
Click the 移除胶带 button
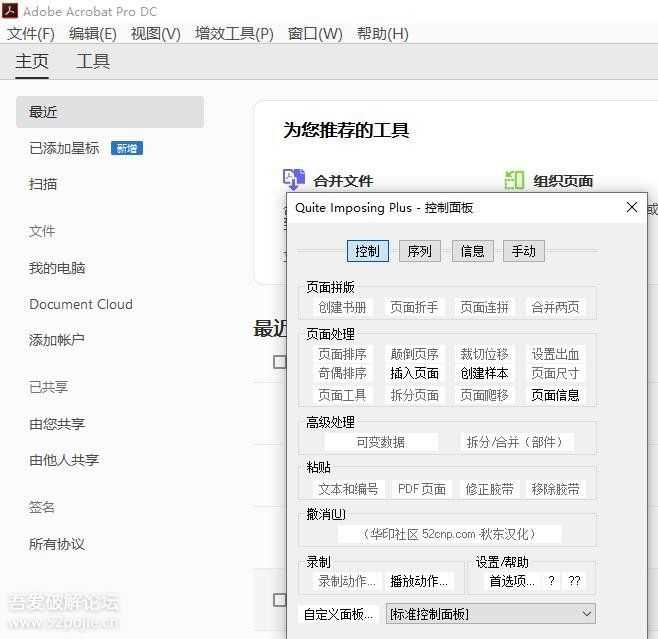(x=555, y=489)
